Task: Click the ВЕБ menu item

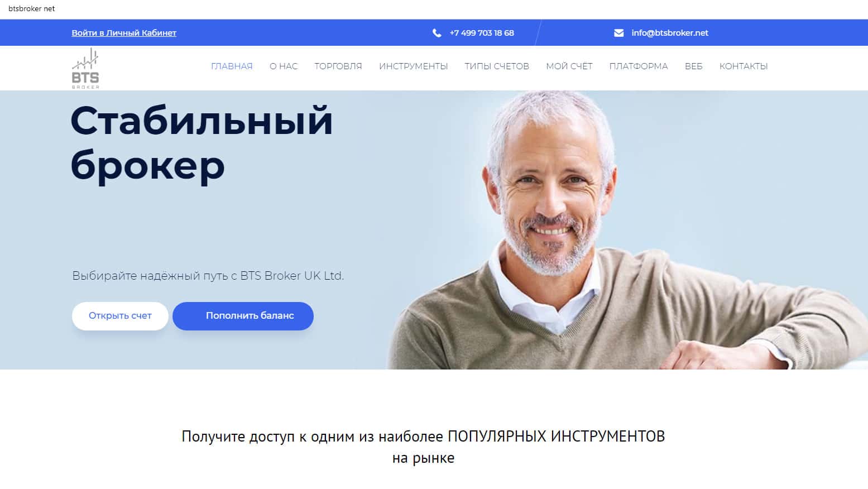Action: click(x=694, y=66)
